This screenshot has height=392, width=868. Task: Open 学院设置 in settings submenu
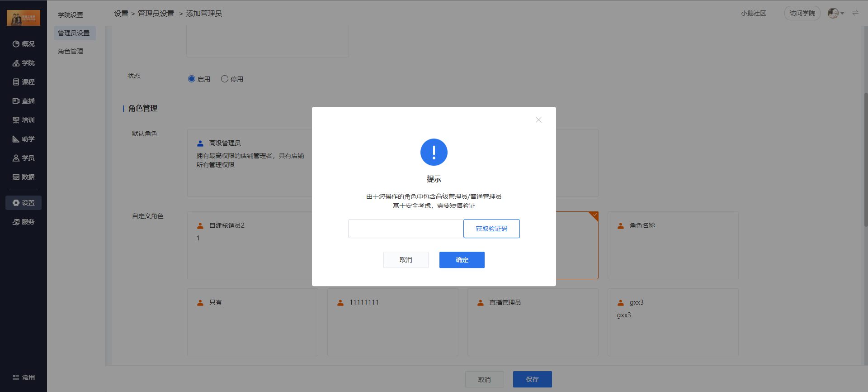click(71, 15)
